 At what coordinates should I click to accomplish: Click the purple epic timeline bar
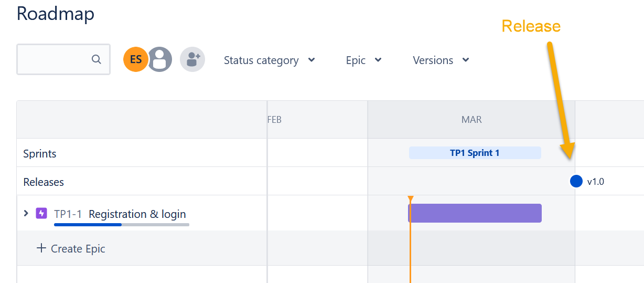click(475, 213)
